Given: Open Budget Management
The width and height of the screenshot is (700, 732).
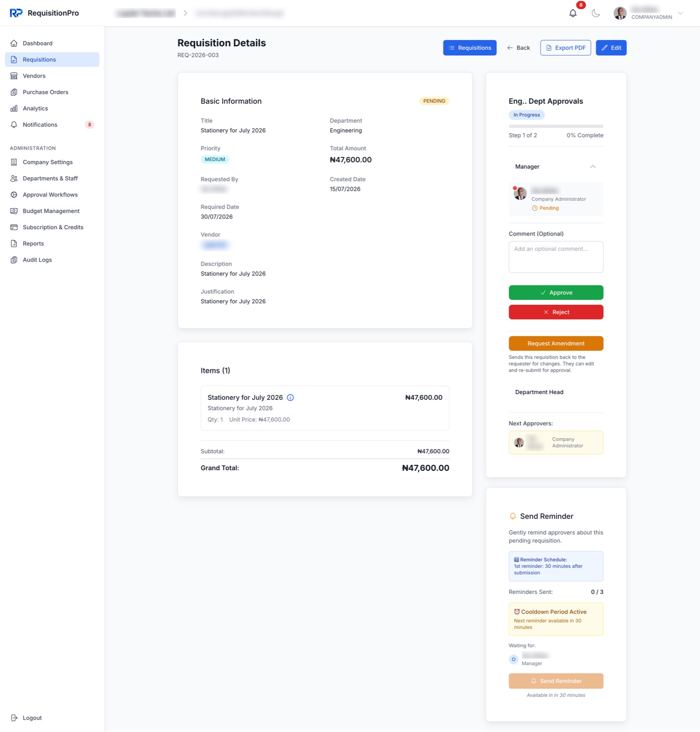Looking at the screenshot, I should pyautogui.click(x=52, y=211).
